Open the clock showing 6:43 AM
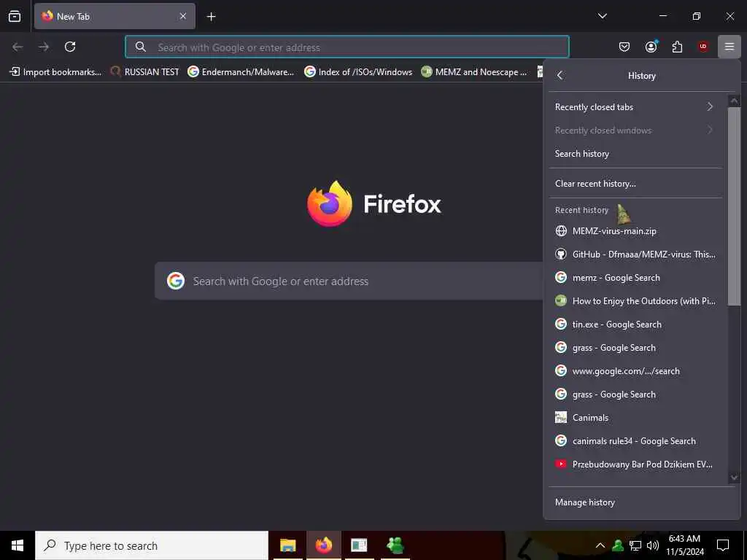 click(684, 545)
